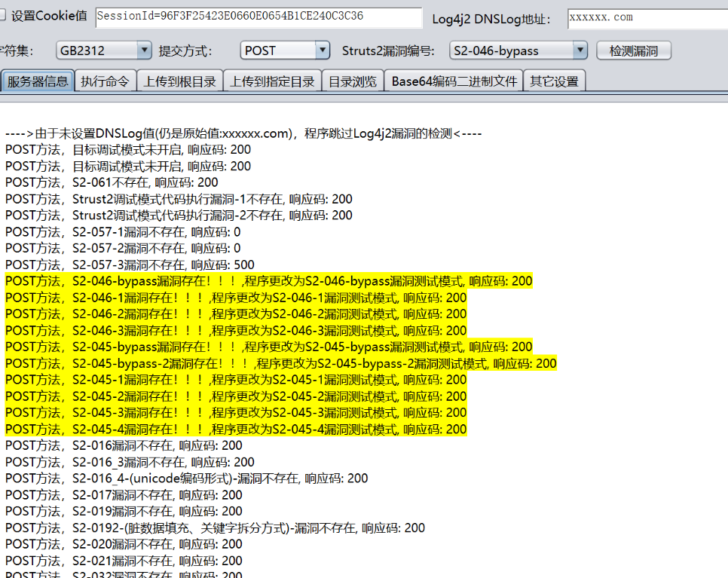The image size is (728, 578).
Task: Click the Log4j2 DNSLog地址 input field
Action: point(647,17)
